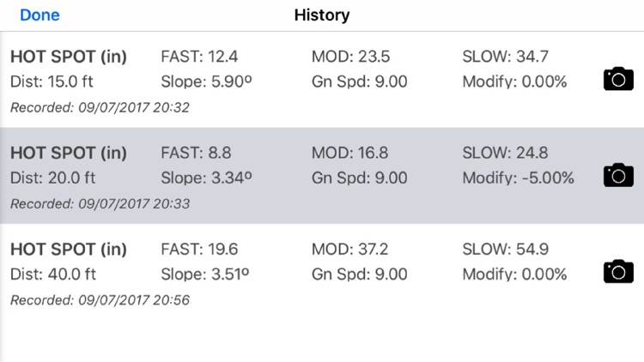
Task: Open camera photo for 15.0 ft record
Action: point(618,79)
